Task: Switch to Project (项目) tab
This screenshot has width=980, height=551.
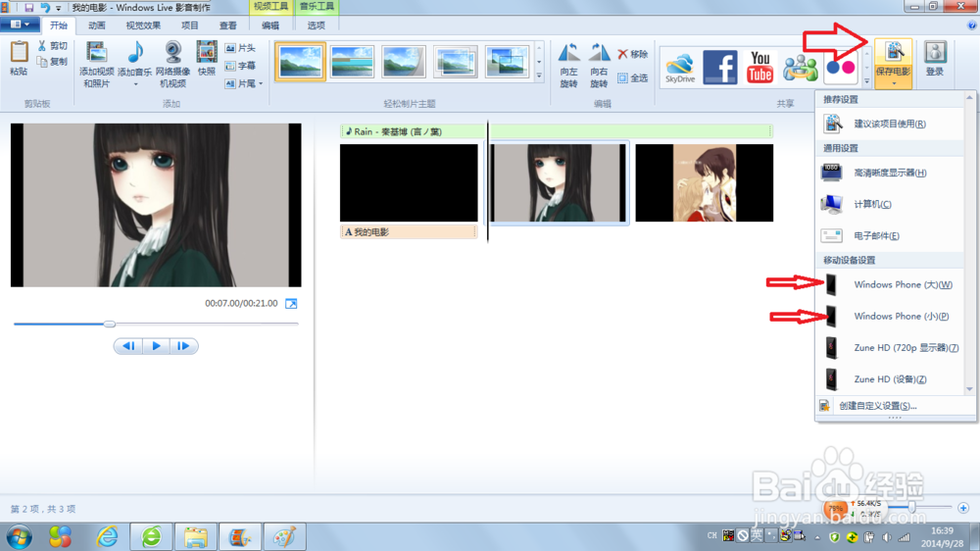Action: 189,25
